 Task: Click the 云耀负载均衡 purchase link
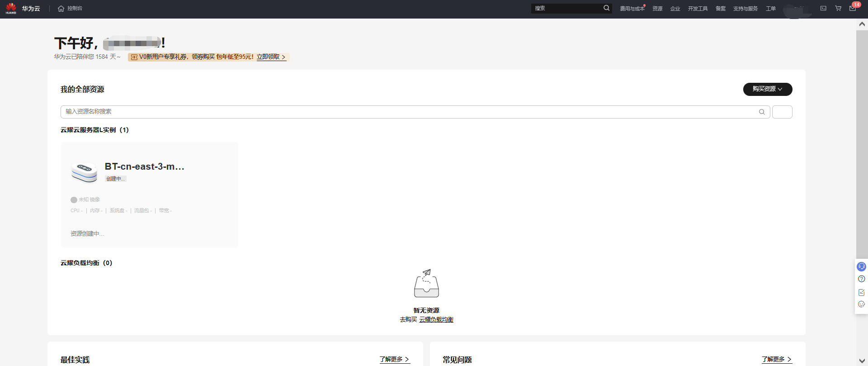tap(436, 319)
